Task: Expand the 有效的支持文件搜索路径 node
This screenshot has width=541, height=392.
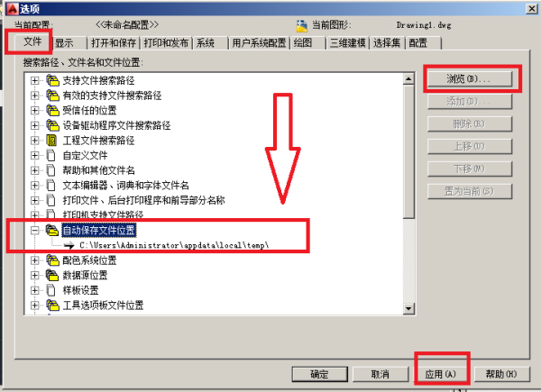Action: (34, 96)
